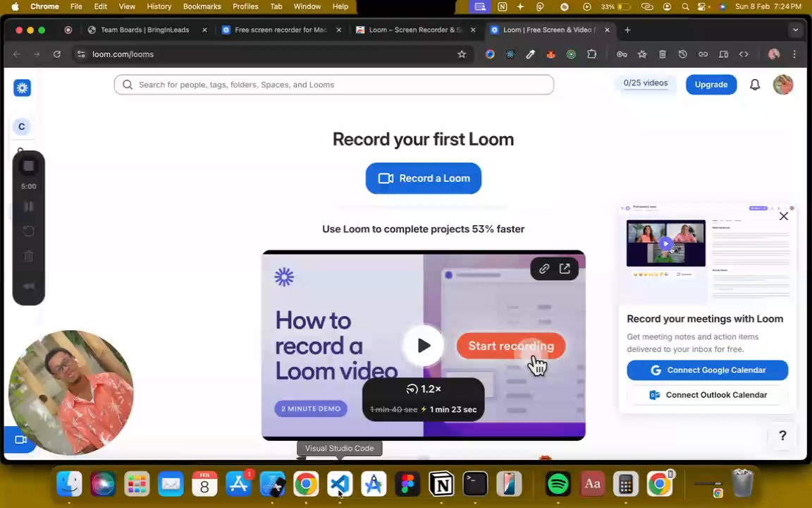Open the View menu
The image size is (812, 508).
click(x=127, y=6)
